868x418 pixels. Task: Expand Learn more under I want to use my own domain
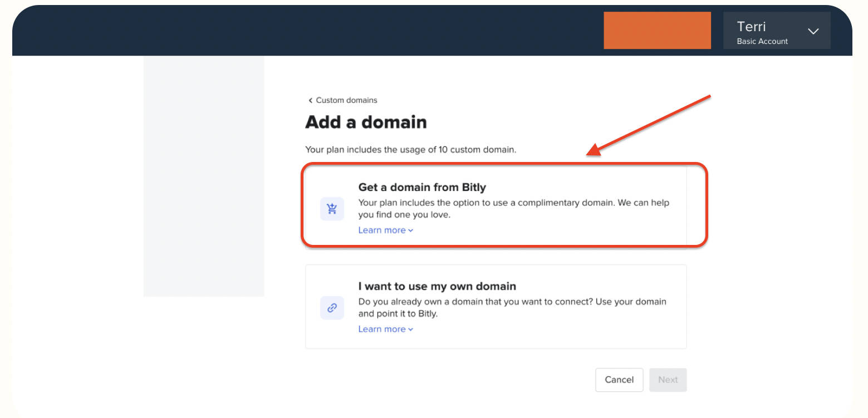point(385,329)
